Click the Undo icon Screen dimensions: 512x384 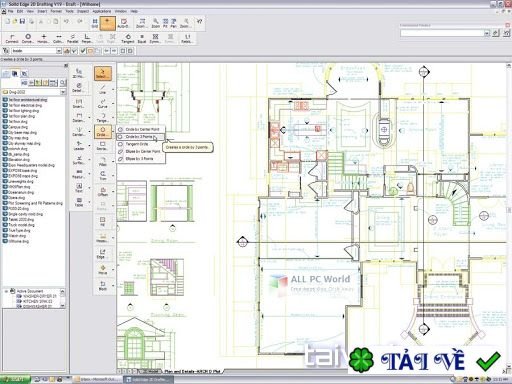click(66, 22)
